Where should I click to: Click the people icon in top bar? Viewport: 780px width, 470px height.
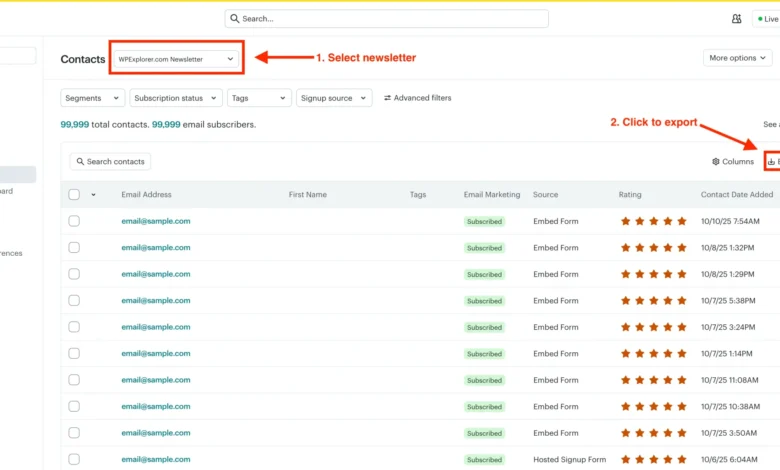737,19
